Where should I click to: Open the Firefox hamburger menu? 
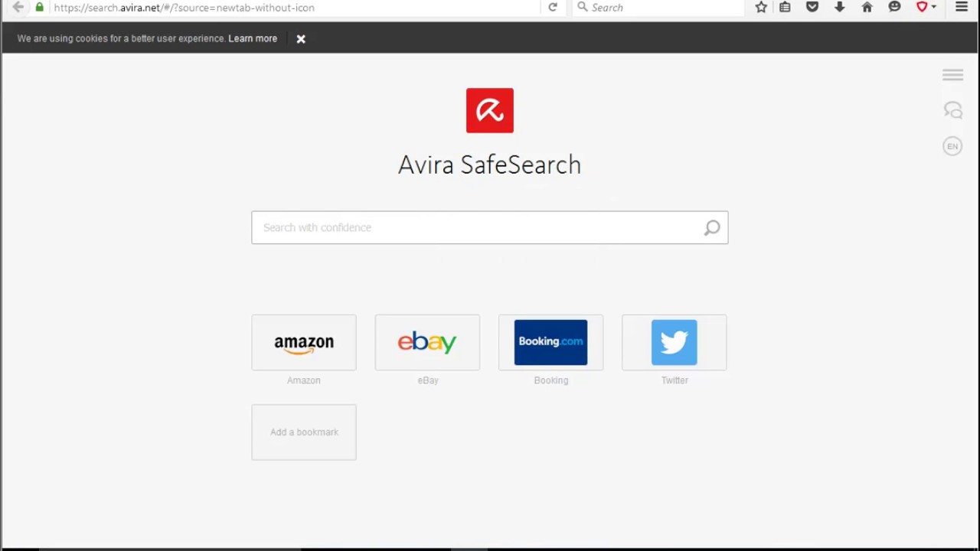(x=962, y=7)
